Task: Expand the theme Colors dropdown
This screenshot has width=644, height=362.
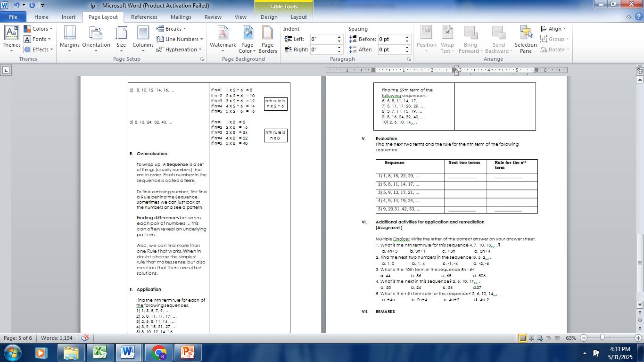Action: click(38, 29)
